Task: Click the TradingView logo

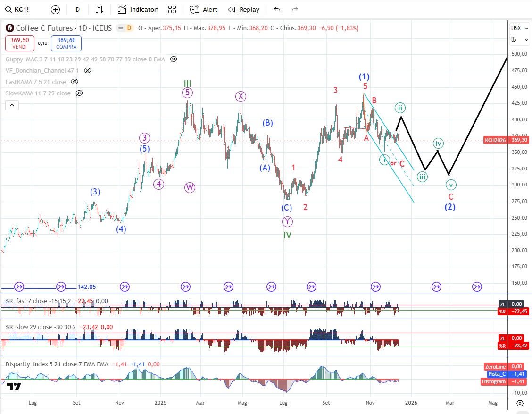Action: (x=14, y=386)
